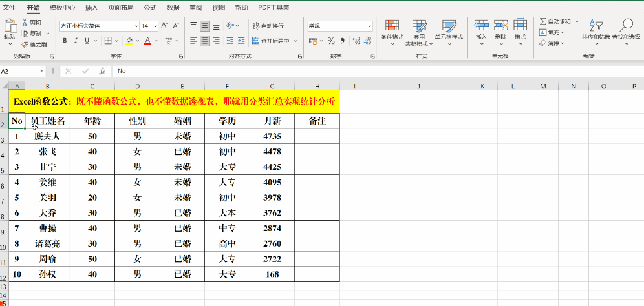Click the accounting number format icon
Screen dimensions: 644x306
(312, 41)
